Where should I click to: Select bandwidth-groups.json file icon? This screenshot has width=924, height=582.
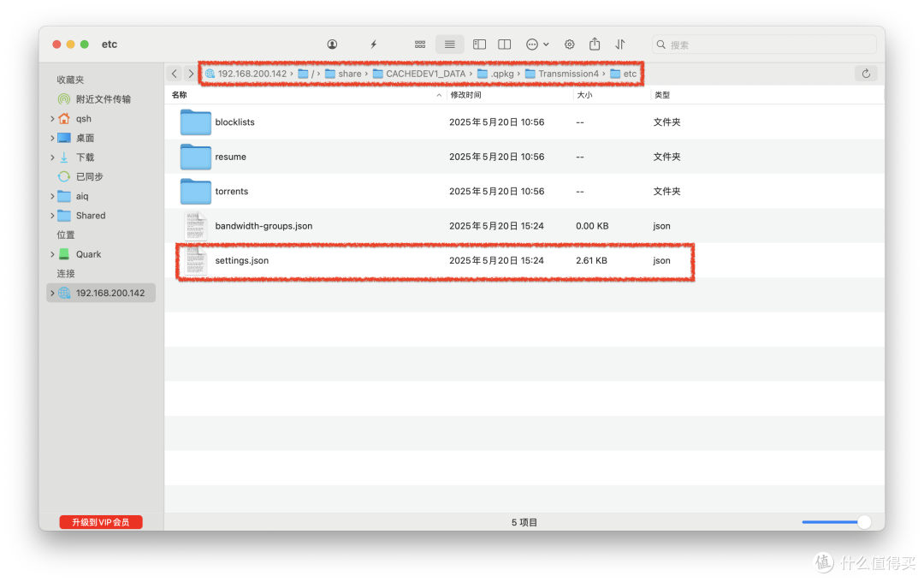196,226
